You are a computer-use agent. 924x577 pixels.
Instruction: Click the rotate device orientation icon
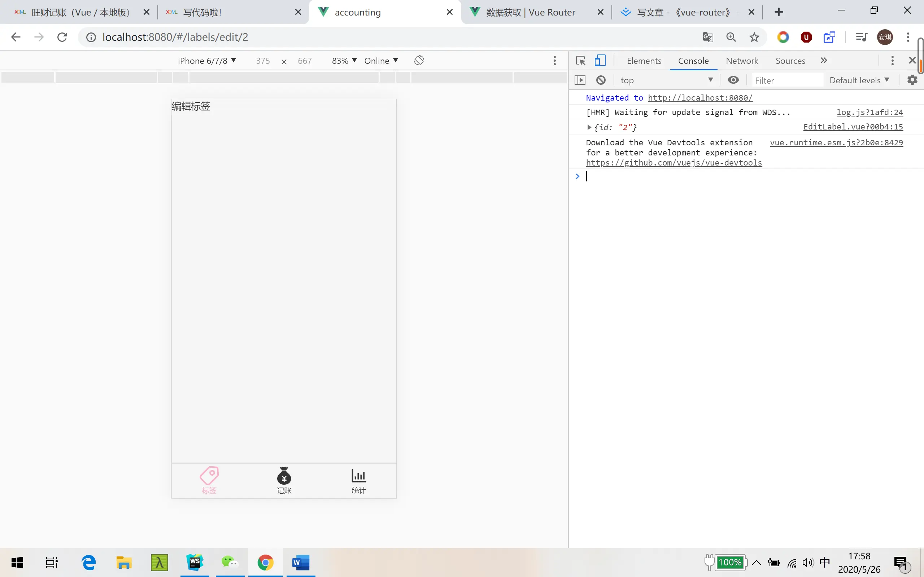(x=419, y=60)
